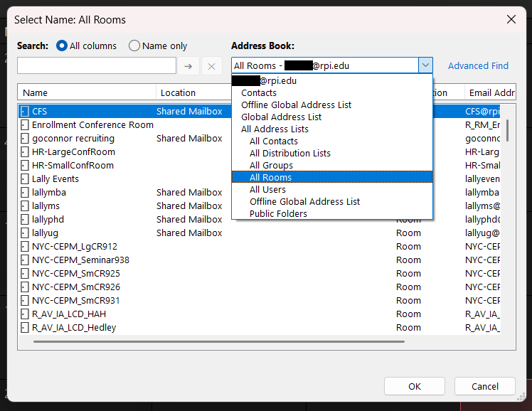Click the icon beside NYC-CEPM_SmCR926

point(24,287)
